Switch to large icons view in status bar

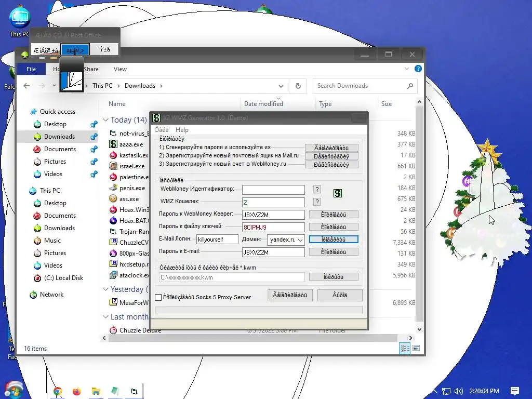(416, 348)
